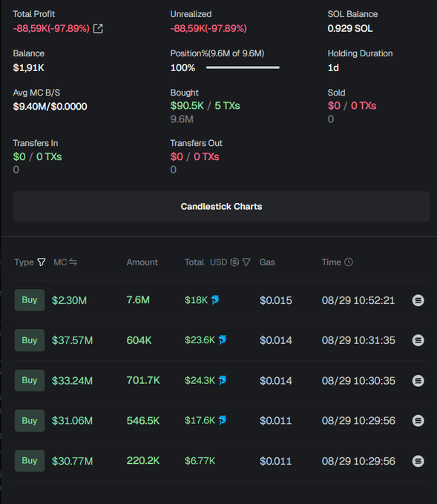Click dolphin icon beside $18K total
This screenshot has height=504, width=437.
pos(215,300)
